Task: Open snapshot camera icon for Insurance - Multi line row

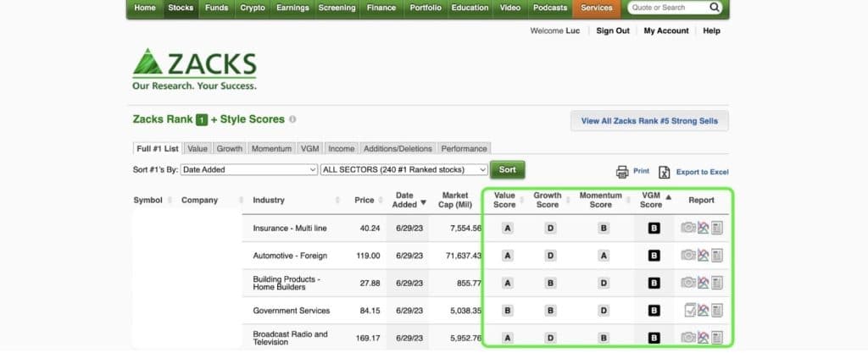Action: pos(688,228)
